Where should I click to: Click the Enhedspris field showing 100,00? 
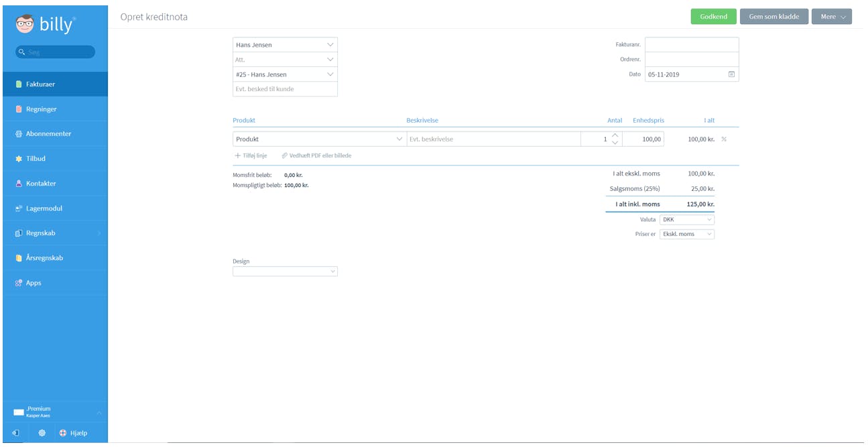[x=643, y=139]
